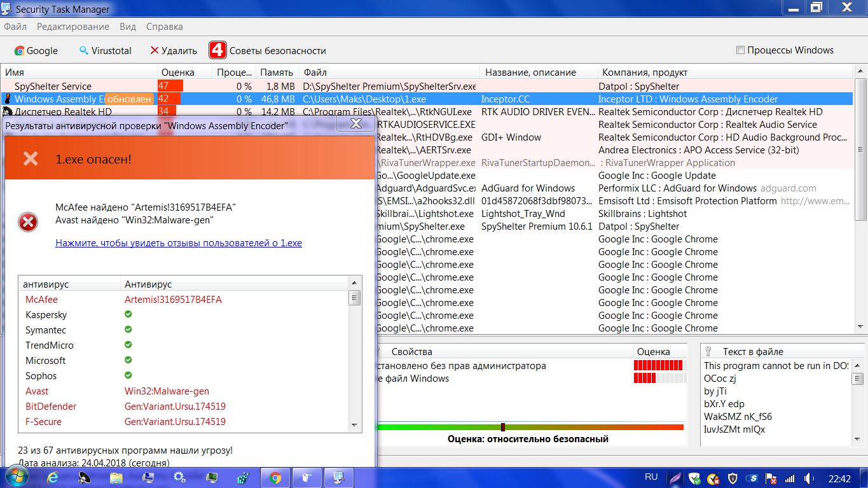Select the McAfee row in antivirus list

184,300
